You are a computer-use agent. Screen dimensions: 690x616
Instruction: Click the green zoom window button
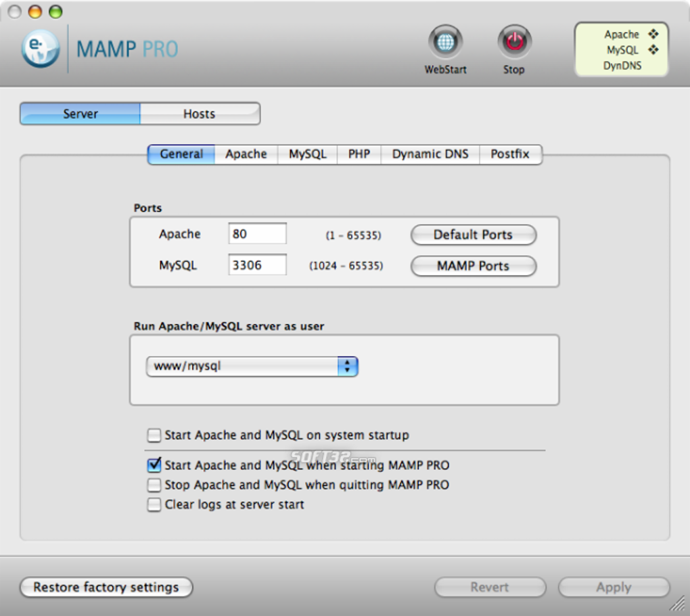pos(55,12)
